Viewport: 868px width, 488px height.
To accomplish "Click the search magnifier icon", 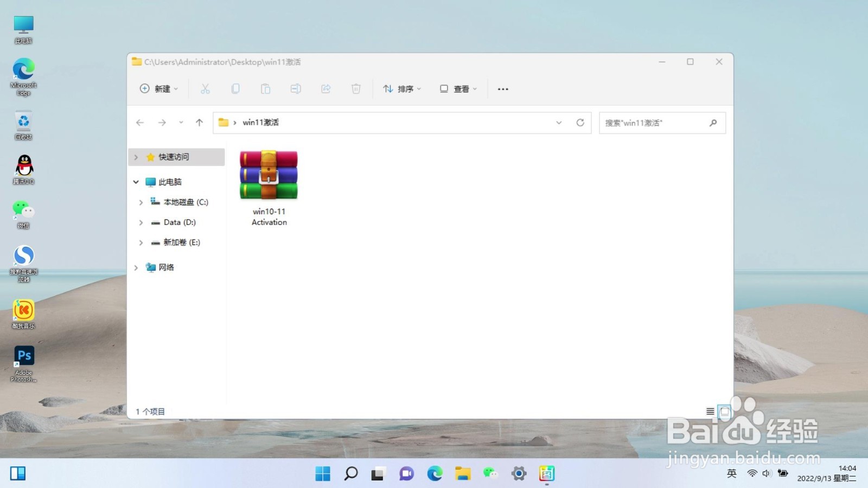I will pos(713,123).
